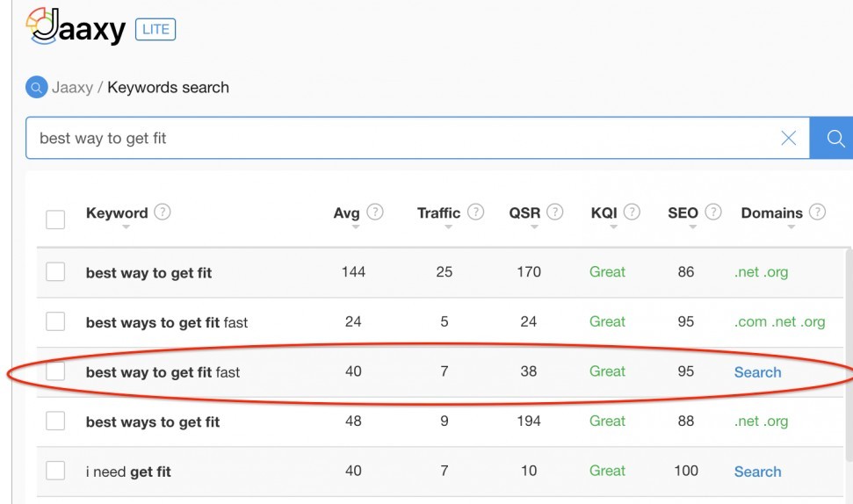Click Search link for 'best way to get fit fast'
The height and width of the screenshot is (504, 853).
pos(758,372)
